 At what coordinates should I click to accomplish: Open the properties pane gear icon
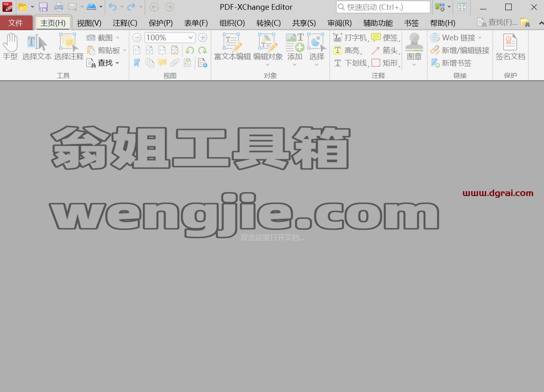202,63
